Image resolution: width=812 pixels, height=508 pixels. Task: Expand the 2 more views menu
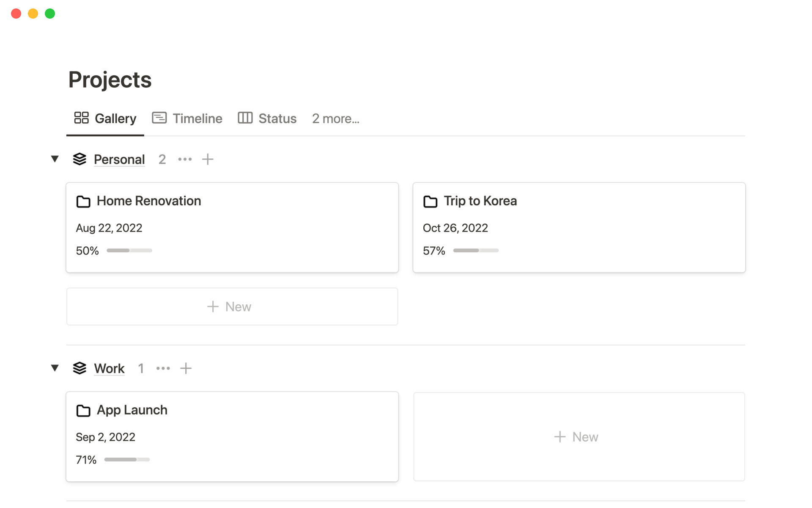335,119
